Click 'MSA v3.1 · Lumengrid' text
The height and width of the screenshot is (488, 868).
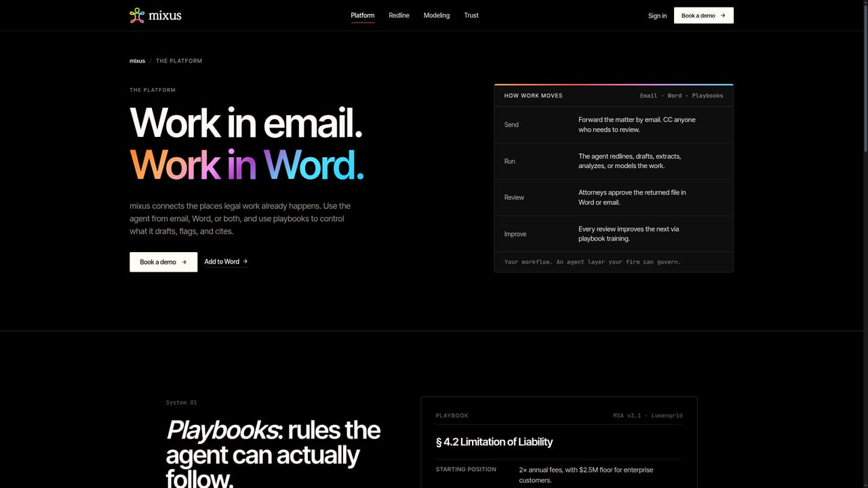pos(648,415)
